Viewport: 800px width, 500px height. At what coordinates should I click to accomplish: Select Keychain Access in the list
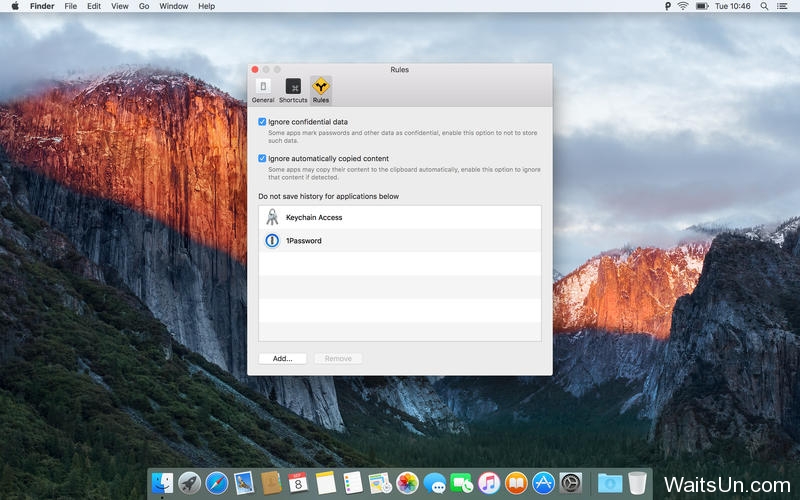(399, 217)
